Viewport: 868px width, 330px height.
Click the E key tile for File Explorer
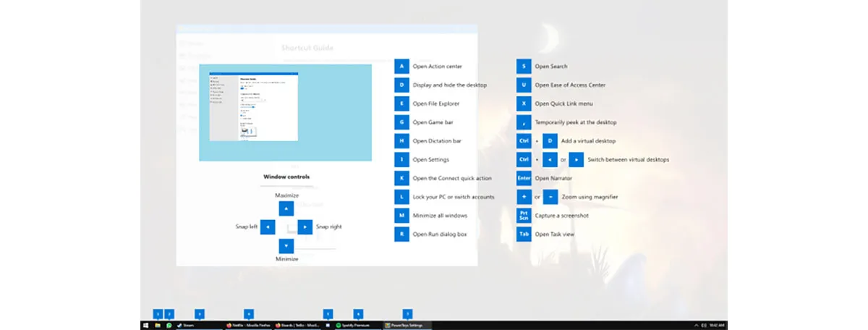[402, 103]
